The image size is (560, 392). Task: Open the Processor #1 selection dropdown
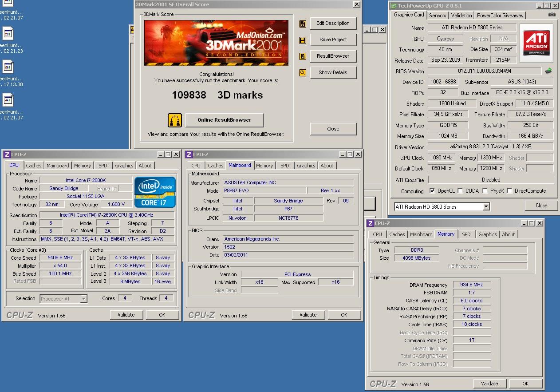[x=83, y=299]
